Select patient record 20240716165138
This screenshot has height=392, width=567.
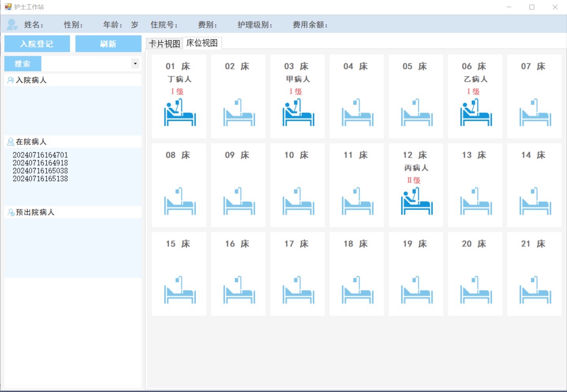tap(40, 179)
